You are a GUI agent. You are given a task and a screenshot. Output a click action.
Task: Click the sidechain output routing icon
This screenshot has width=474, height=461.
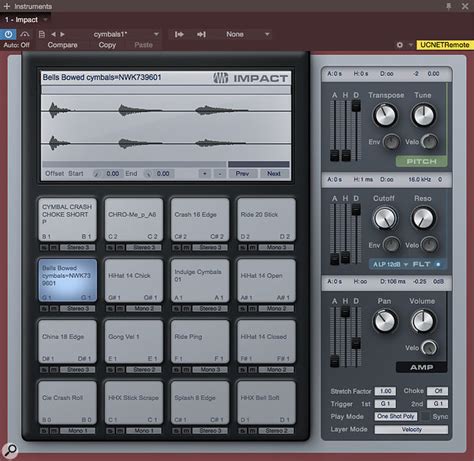[201, 34]
